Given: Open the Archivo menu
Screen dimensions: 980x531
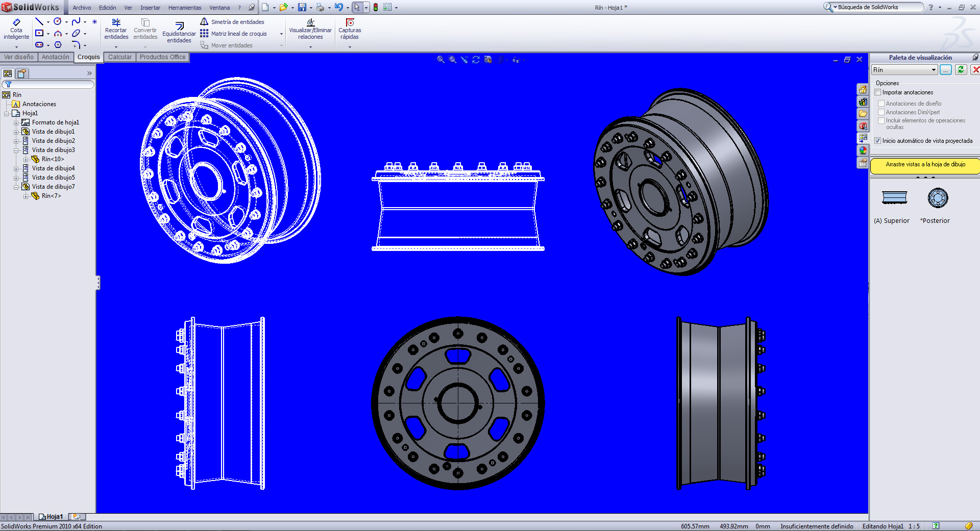Looking at the screenshot, I should tap(82, 8).
